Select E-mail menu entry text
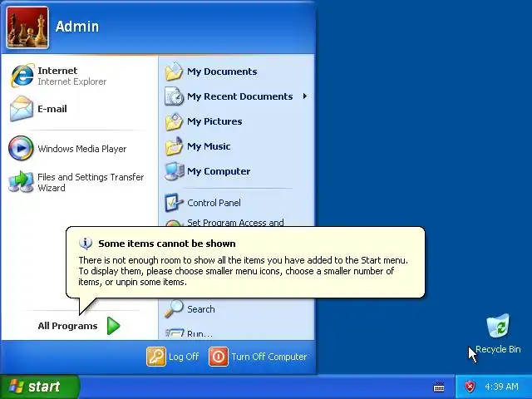Screen dimensions: 532x399 52,109
